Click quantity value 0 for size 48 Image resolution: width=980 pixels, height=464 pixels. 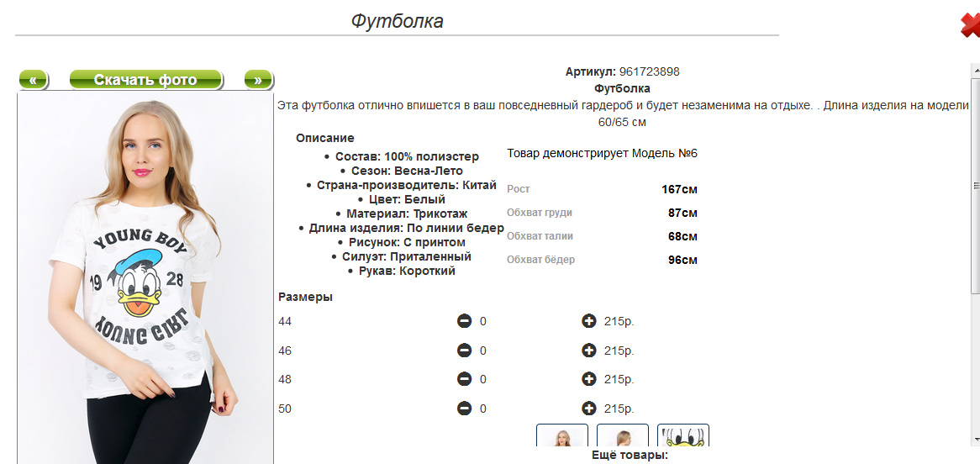point(483,380)
